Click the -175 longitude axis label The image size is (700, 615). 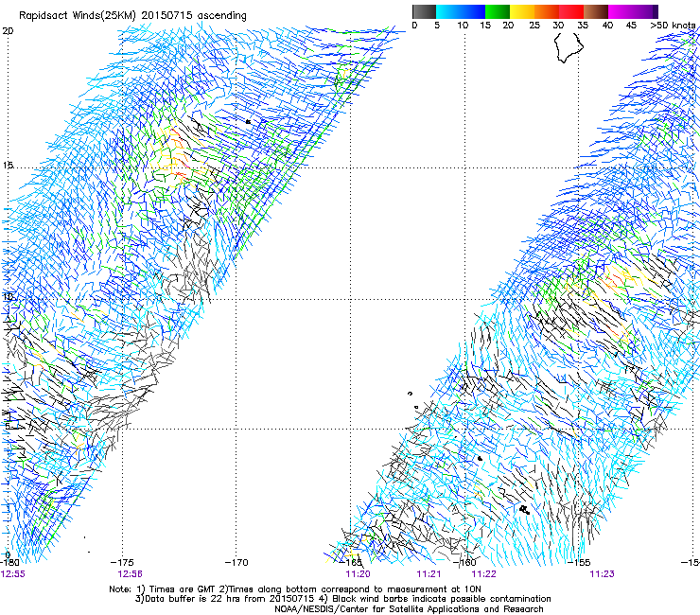pos(122,563)
